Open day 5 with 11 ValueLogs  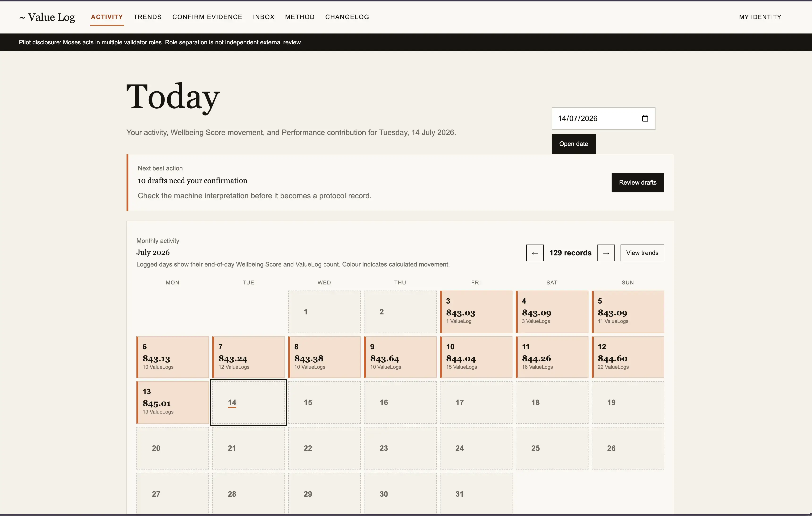click(x=628, y=312)
